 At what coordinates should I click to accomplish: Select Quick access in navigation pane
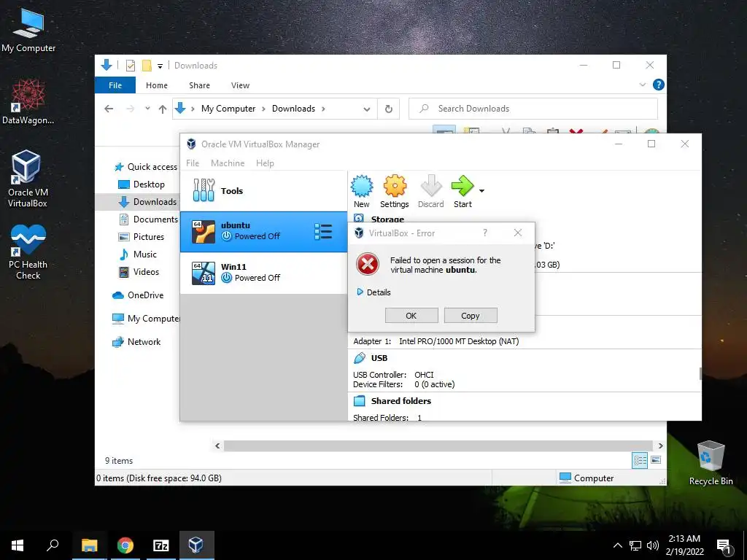[146, 167]
